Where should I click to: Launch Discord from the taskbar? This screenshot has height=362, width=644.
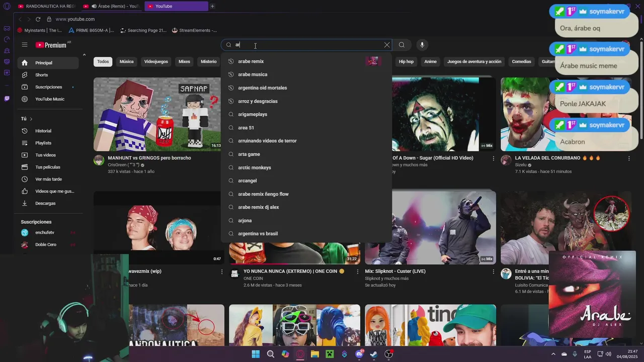click(x=359, y=354)
